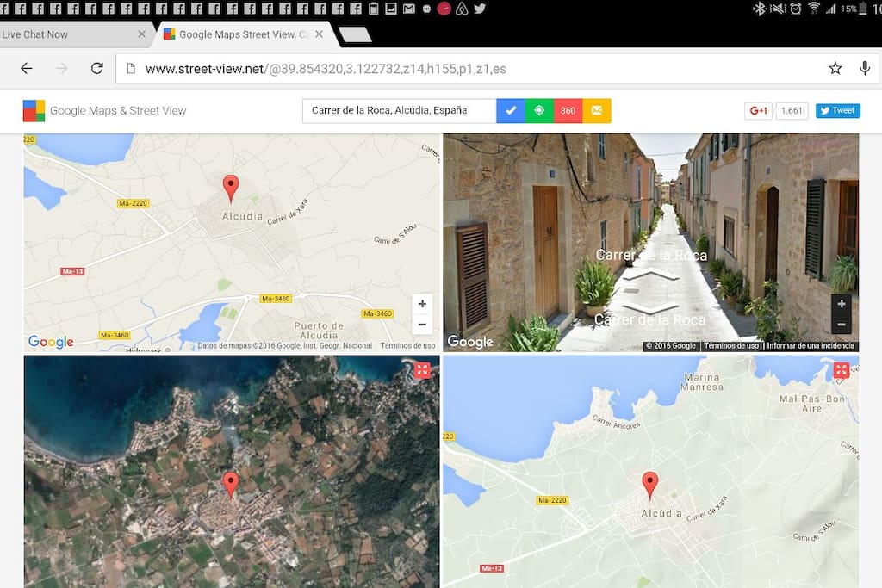Click the Carrer de la Roca search field
Screen dimensions: 882x588
point(400,111)
